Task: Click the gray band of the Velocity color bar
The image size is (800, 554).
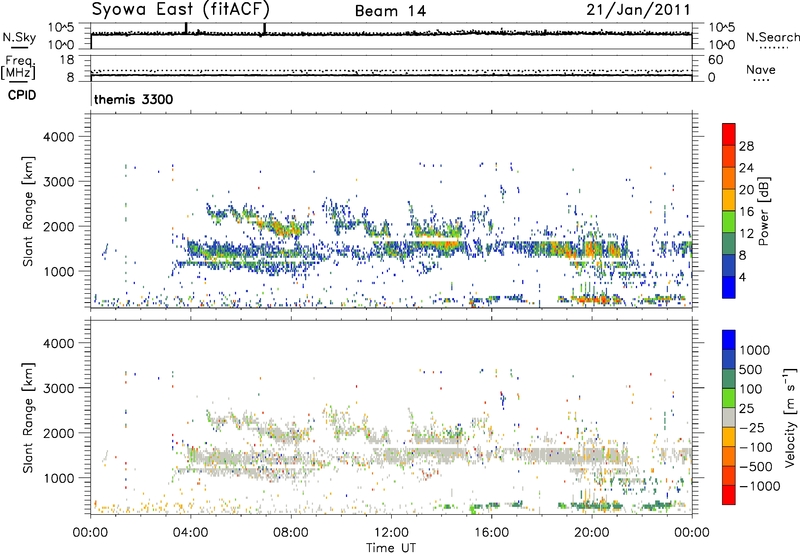Action: point(729,418)
